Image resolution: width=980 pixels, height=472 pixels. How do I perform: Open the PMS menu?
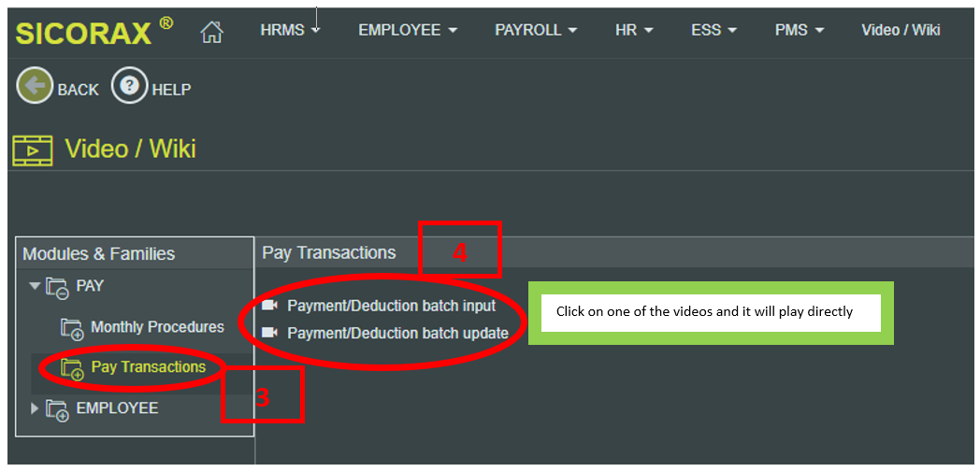800,30
